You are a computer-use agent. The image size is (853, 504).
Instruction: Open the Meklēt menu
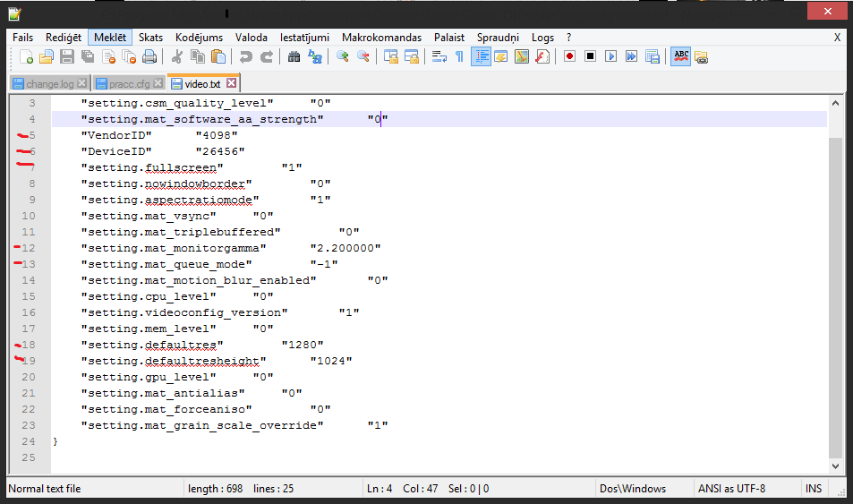[x=110, y=38]
